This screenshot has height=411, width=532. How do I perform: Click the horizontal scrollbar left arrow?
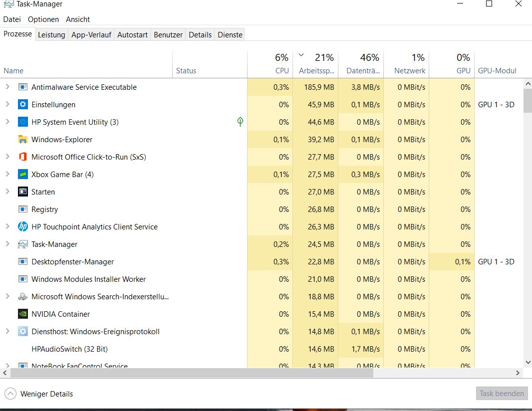click(x=5, y=373)
